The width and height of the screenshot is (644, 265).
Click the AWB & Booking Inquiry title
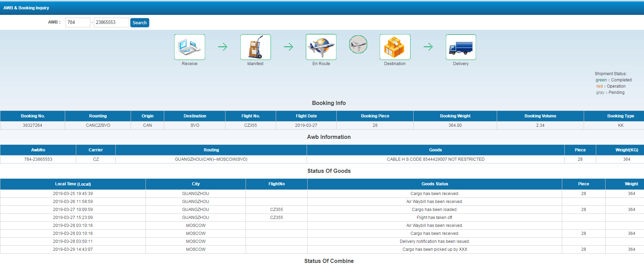click(26, 8)
